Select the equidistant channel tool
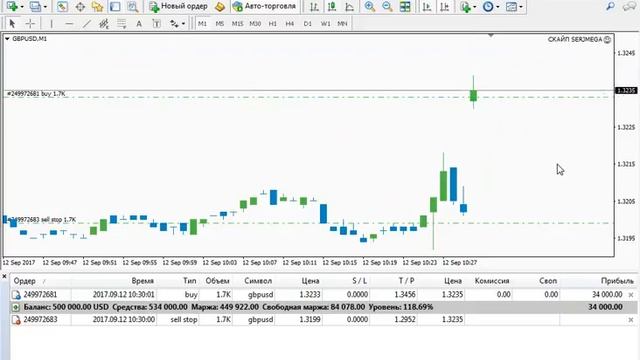Image resolution: width=640 pixels, height=360 pixels. click(104, 24)
